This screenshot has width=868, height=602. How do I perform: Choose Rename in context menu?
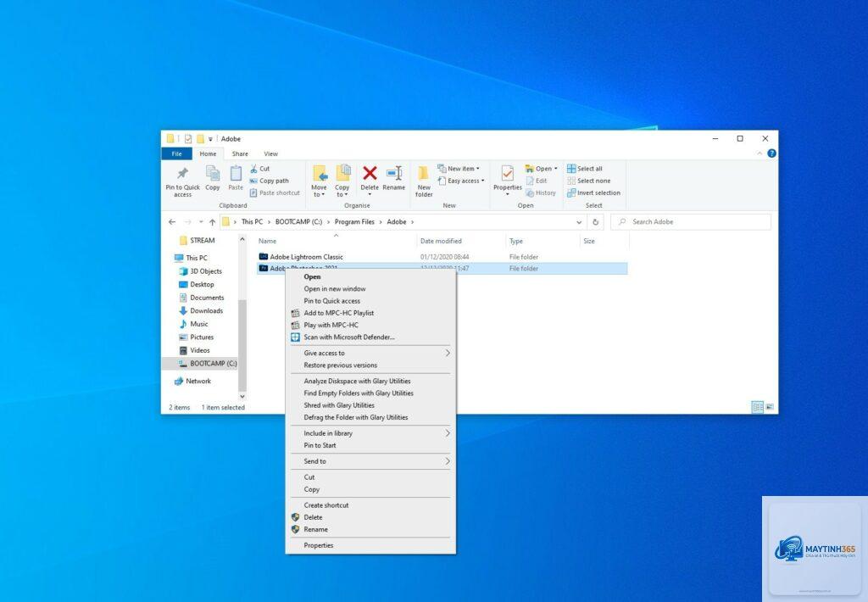pos(315,529)
